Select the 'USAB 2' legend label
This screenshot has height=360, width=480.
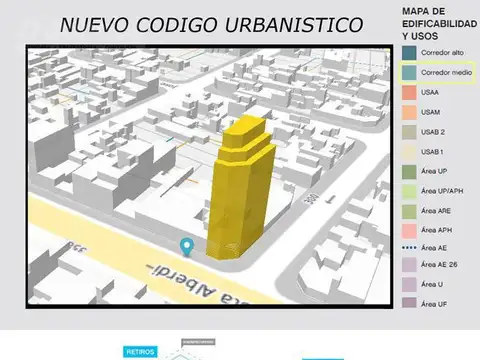point(433,132)
